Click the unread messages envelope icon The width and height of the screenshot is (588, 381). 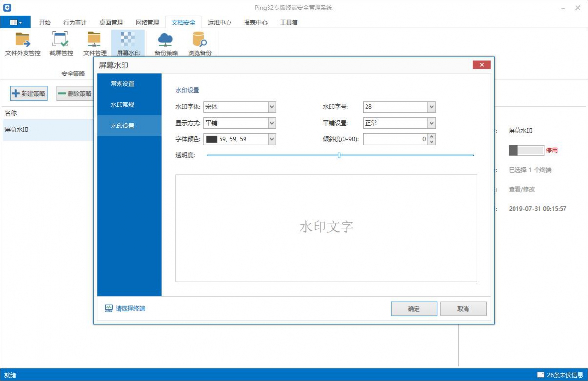pyautogui.click(x=540, y=375)
